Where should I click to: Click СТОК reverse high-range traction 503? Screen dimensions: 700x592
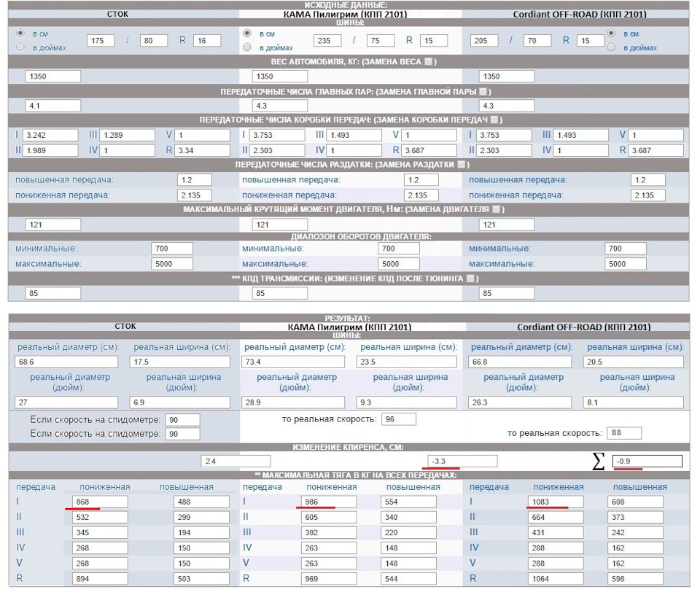click(201, 579)
